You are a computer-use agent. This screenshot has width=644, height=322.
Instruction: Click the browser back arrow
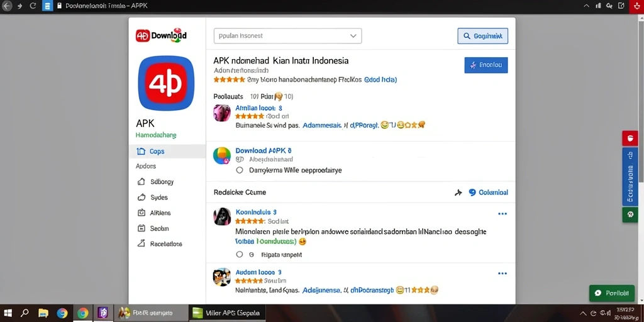7,6
